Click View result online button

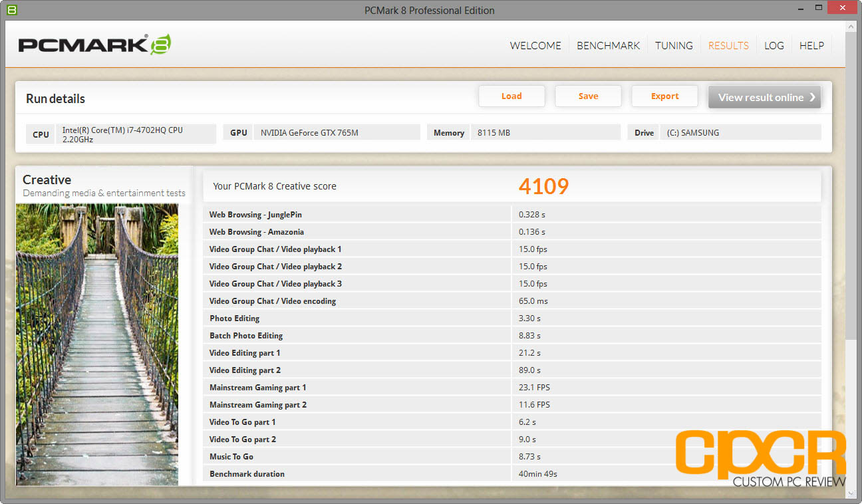tap(764, 97)
